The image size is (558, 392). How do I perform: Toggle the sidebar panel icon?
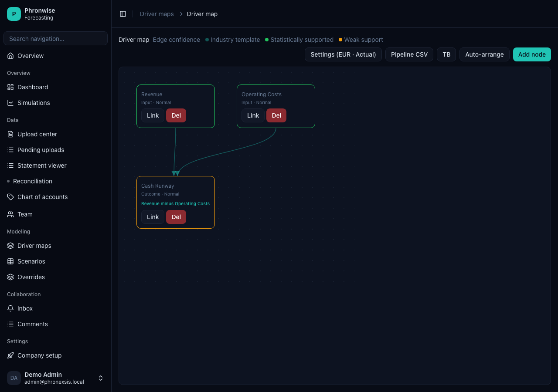coord(123,14)
